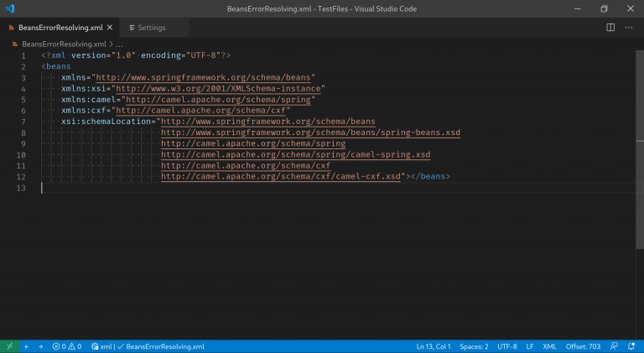The height and width of the screenshot is (353, 644).
Task: Close the BeansErrorResolving.xml tab
Action: pos(107,28)
